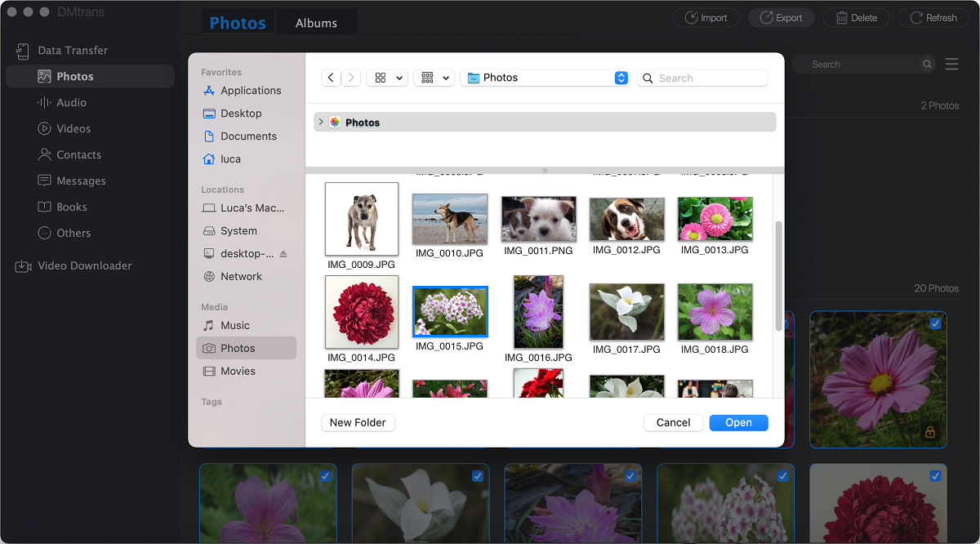Switch to Photos tab in DMtrans
Viewport: 980px width, 544px height.
tap(238, 23)
